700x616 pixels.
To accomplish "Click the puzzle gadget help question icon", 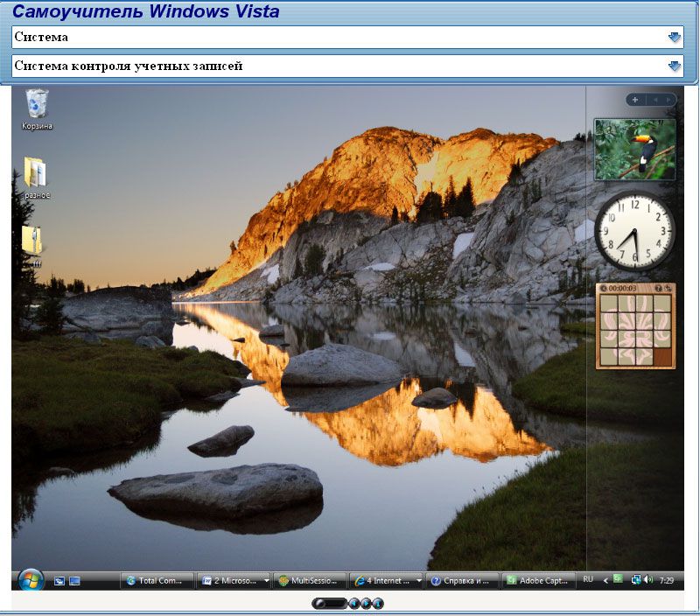I will pyautogui.click(x=657, y=288).
